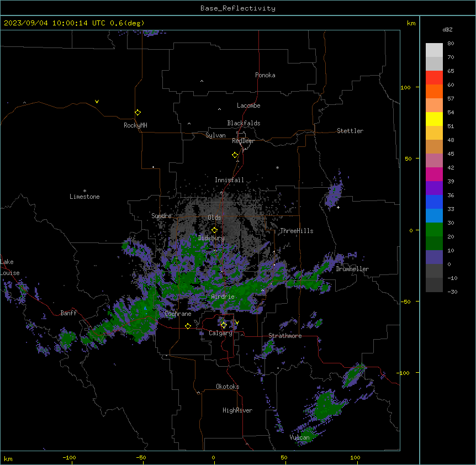Click the Base_Reflectivity title
The width and height of the screenshot is (476, 465).
237,8
